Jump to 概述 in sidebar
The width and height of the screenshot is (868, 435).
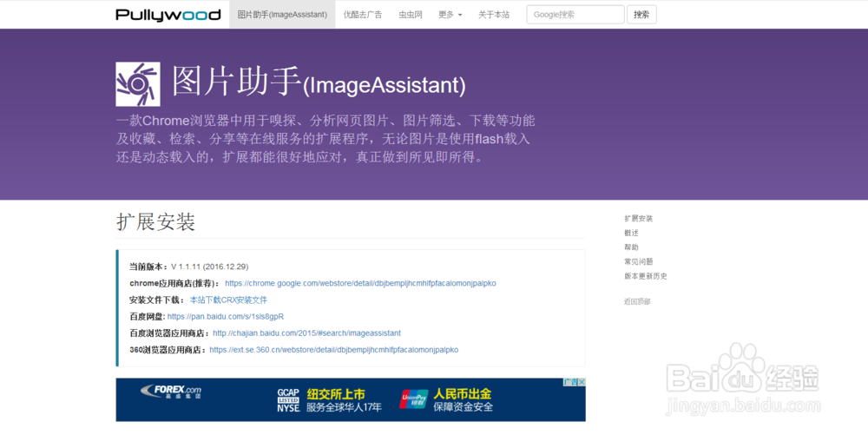(631, 233)
